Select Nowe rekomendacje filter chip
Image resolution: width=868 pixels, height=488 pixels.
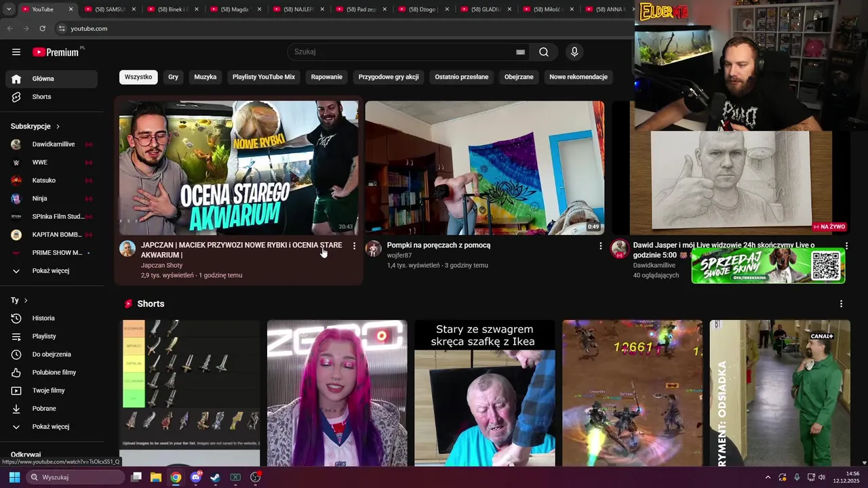point(578,77)
